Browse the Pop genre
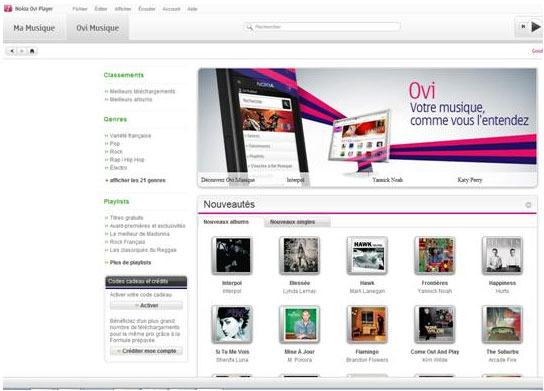The height and width of the screenshot is (391, 544). (114, 144)
